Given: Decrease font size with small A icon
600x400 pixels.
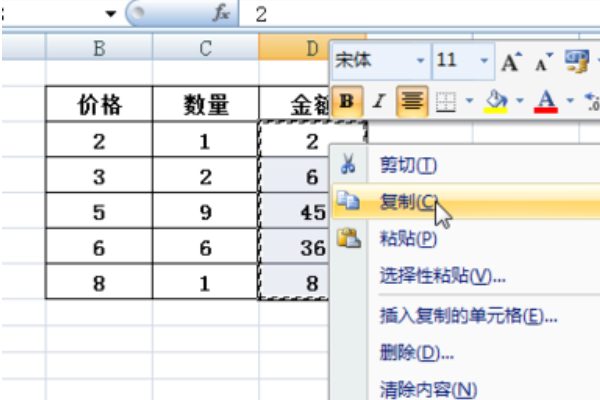Looking at the screenshot, I should tap(543, 62).
